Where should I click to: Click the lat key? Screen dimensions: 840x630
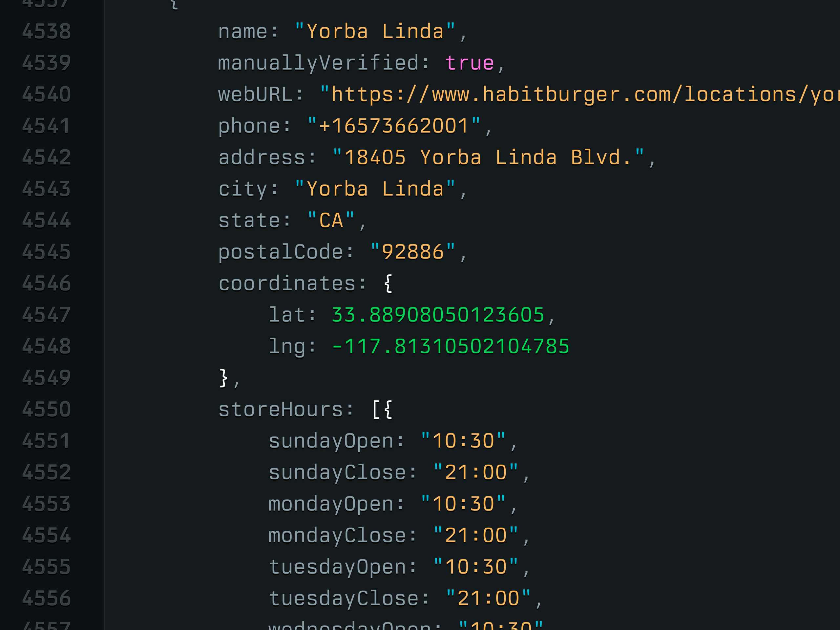click(287, 315)
